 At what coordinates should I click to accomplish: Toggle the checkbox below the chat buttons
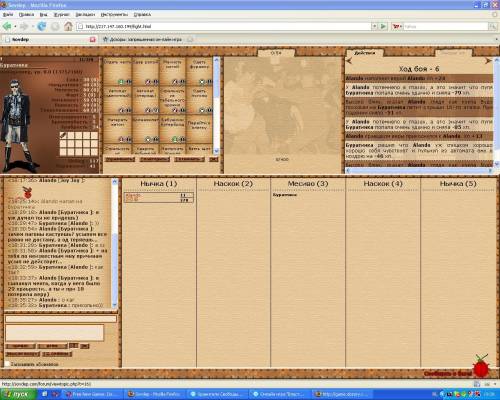7,364
